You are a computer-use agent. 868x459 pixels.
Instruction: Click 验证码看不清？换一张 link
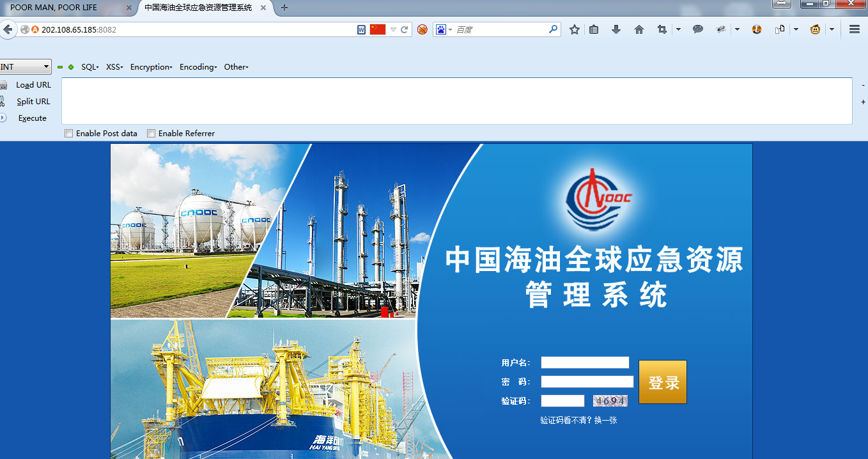coord(578,420)
